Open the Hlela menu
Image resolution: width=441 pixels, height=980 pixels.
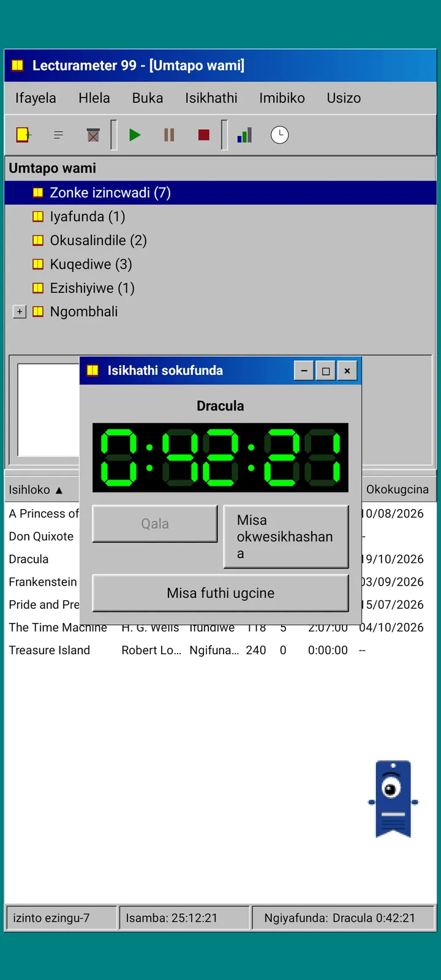(94, 98)
